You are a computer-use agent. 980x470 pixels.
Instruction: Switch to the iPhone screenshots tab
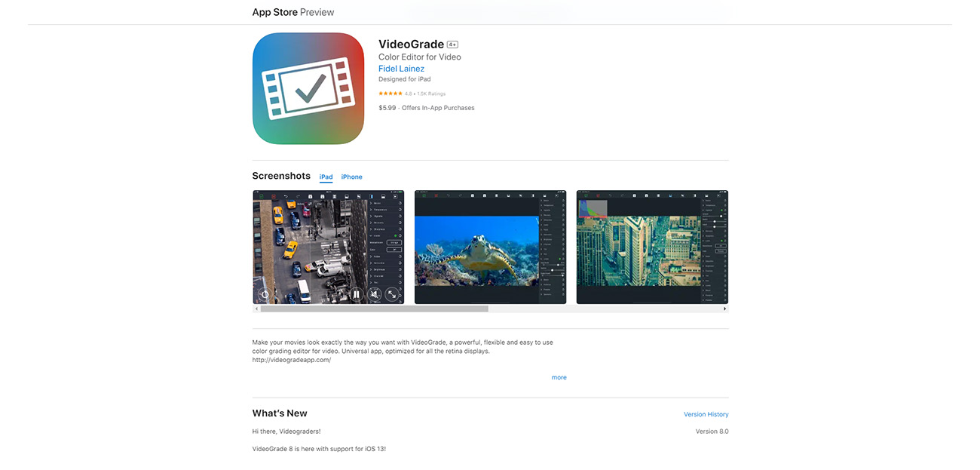(x=351, y=177)
